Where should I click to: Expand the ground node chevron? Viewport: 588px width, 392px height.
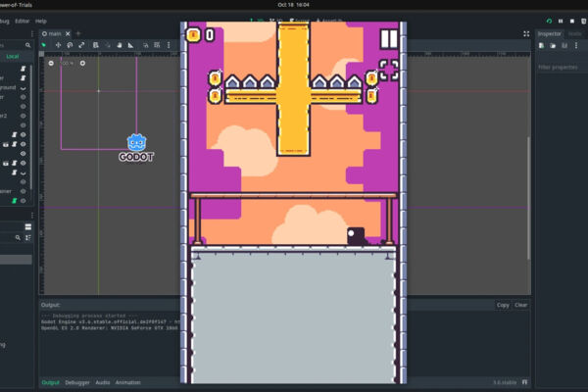[x=23, y=88]
